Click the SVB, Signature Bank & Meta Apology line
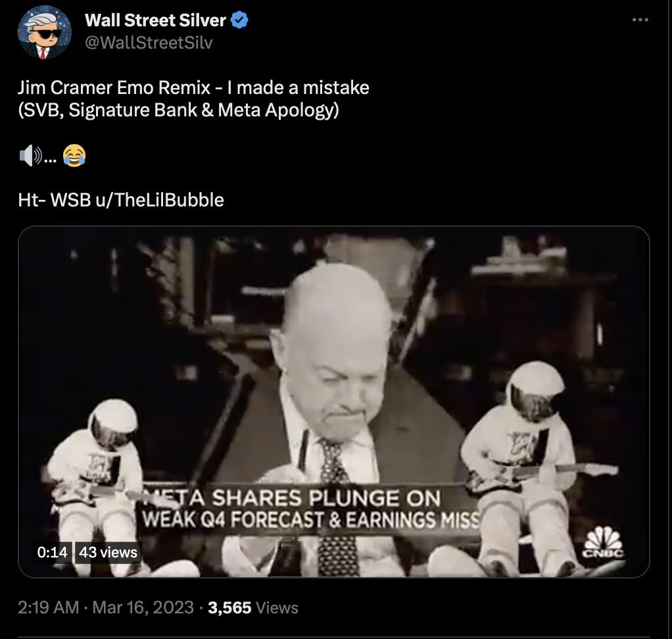The width and height of the screenshot is (672, 639). pos(178,110)
